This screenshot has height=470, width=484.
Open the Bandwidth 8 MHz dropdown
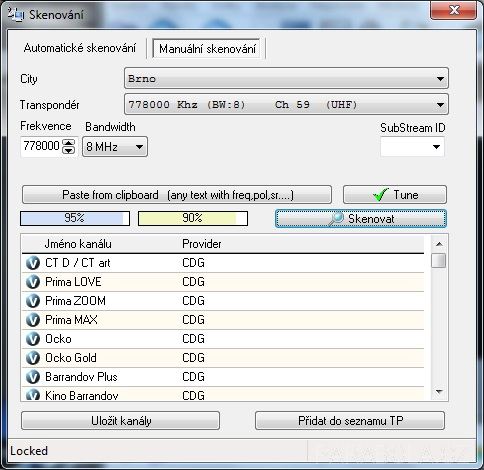click(x=115, y=147)
